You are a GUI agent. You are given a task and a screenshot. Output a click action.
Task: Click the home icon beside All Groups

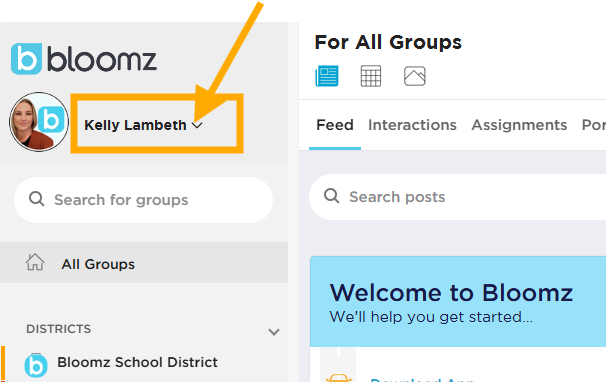point(35,262)
